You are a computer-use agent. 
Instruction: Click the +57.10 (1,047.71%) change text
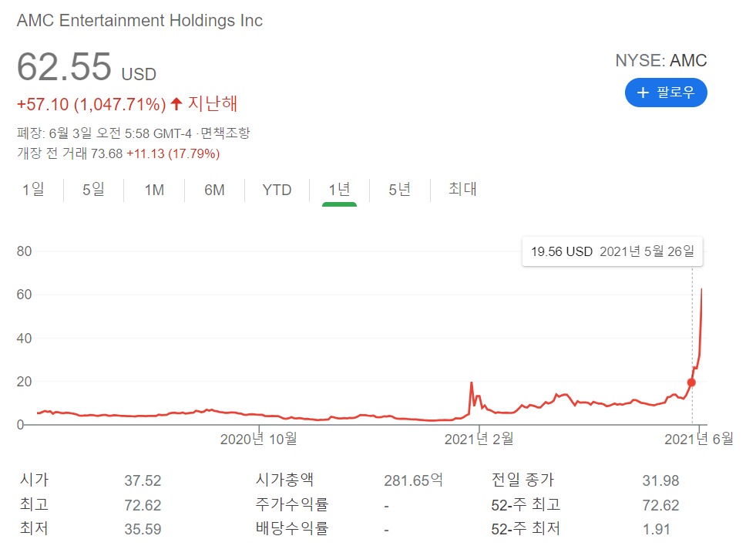click(x=92, y=104)
